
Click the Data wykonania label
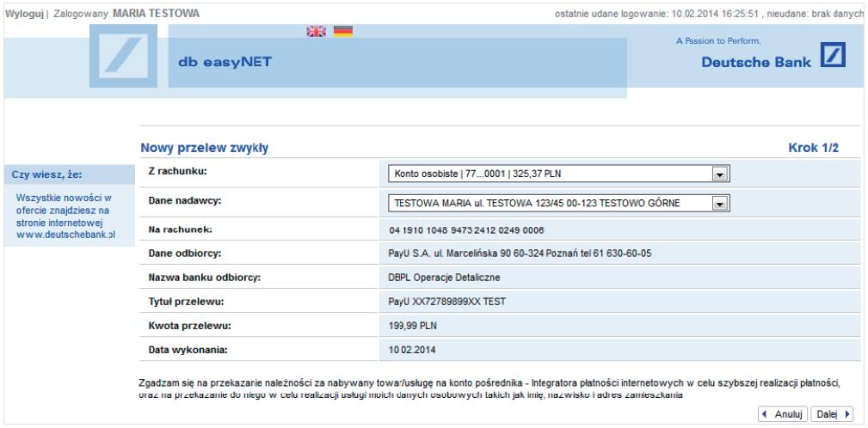[188, 350]
